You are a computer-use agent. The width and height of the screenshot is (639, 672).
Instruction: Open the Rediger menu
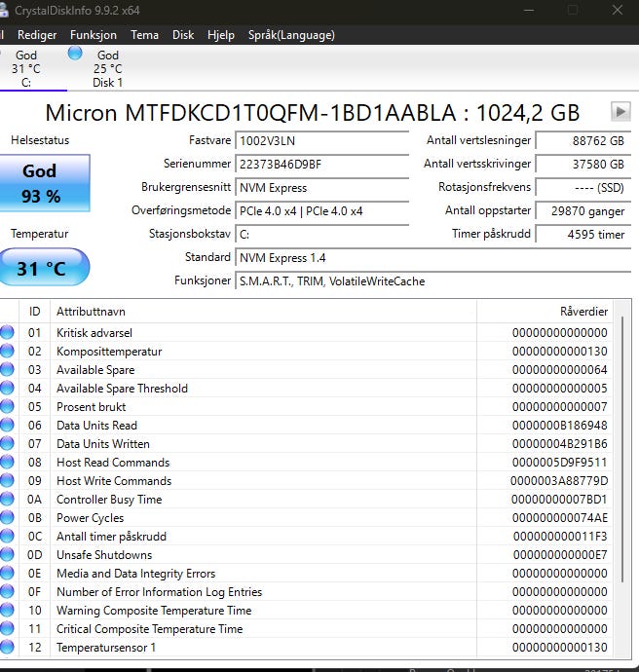tap(37, 35)
